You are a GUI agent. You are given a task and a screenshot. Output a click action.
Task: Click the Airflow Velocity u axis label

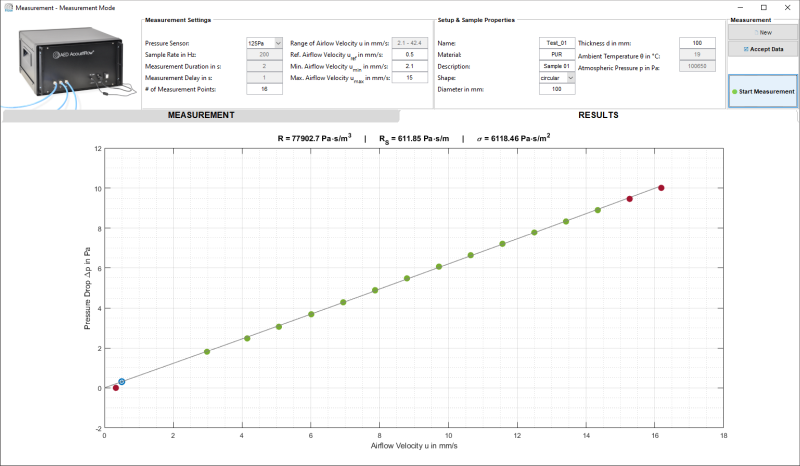(x=414, y=446)
